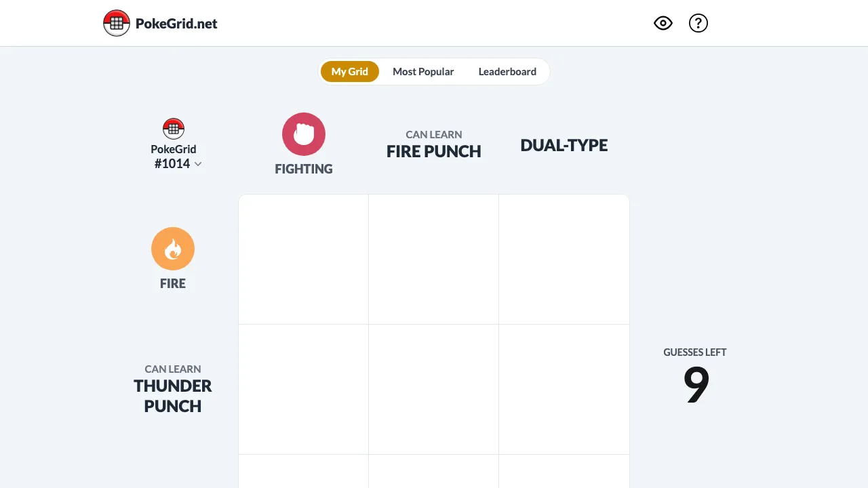Toggle the eye visibility icon in header

[663, 23]
